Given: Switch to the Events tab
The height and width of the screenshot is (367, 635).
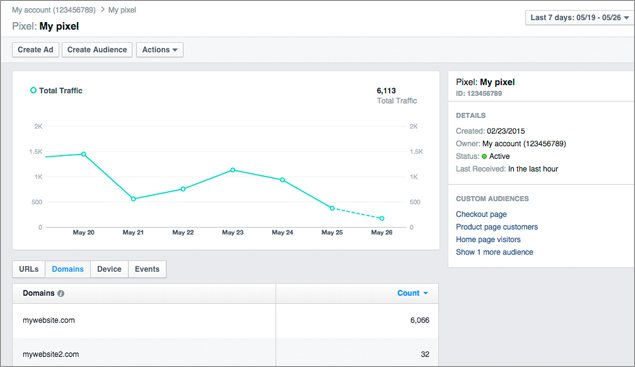Looking at the screenshot, I should 147,269.
